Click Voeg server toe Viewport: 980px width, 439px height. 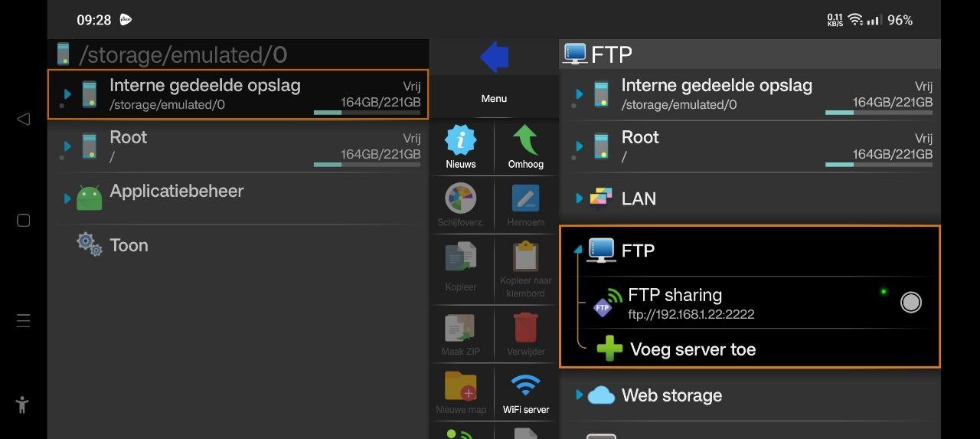pos(692,349)
